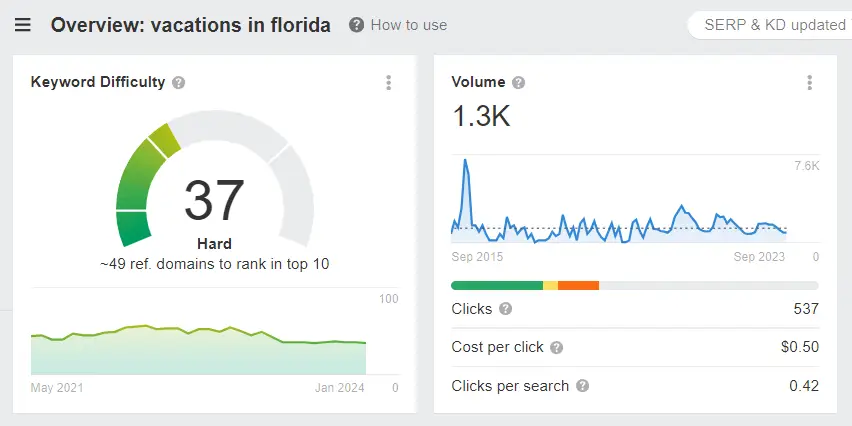Screen dimensions: 852x426
Task: Click the Volume help icon
Action: [x=518, y=83]
